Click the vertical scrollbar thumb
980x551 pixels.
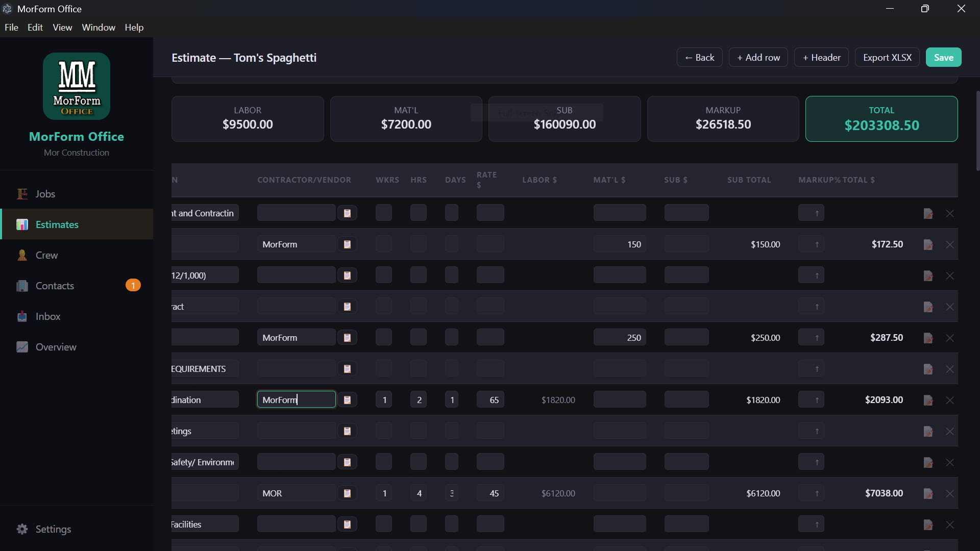click(x=977, y=131)
